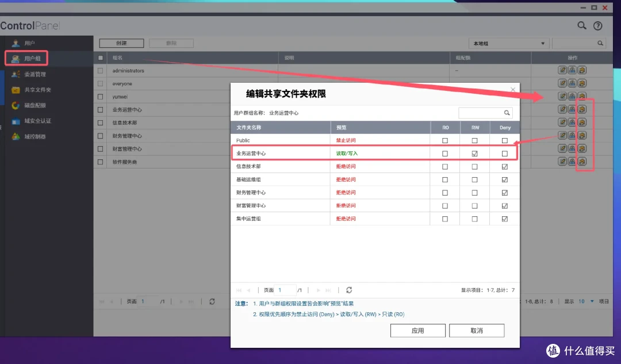The width and height of the screenshot is (621, 364).
Task: Edit group details icon for administrators row
Action: click(562, 70)
